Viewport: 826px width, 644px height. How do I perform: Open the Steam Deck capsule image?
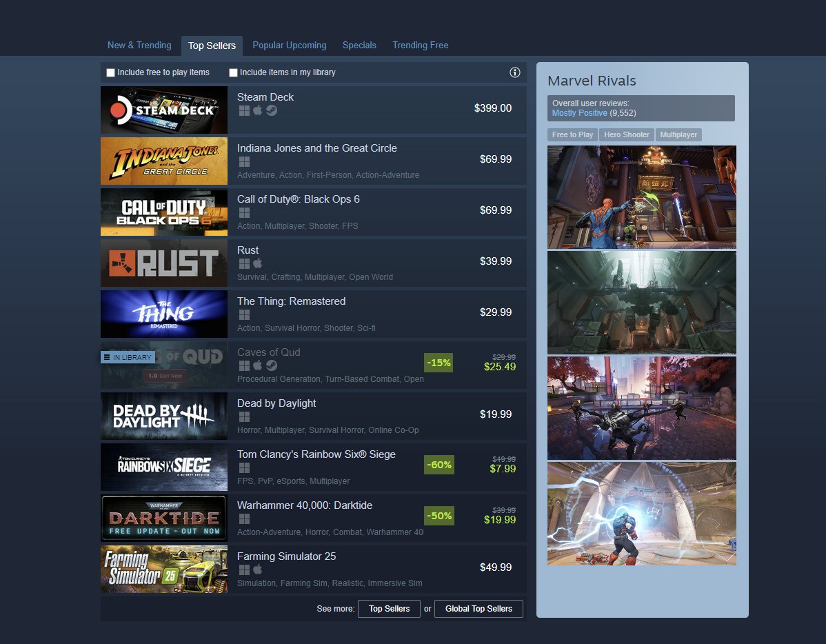pos(164,110)
